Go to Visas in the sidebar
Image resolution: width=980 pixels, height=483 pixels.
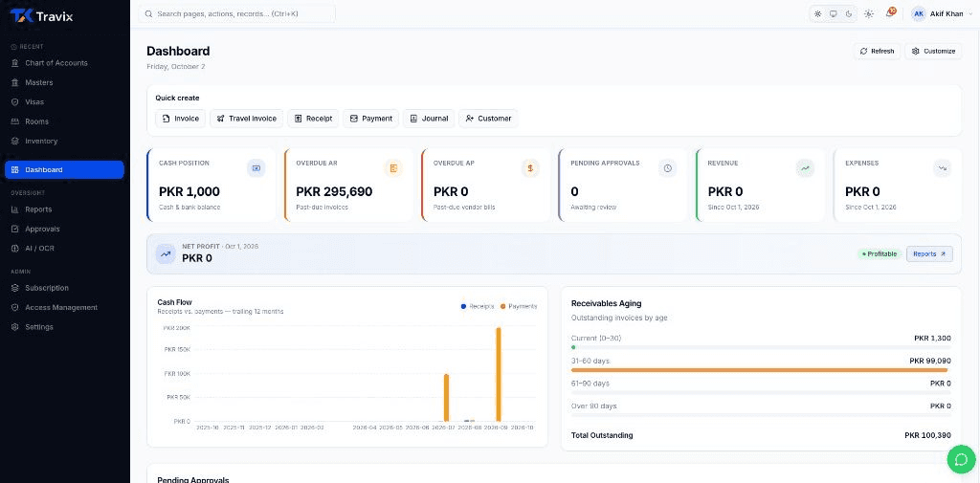(x=64, y=101)
